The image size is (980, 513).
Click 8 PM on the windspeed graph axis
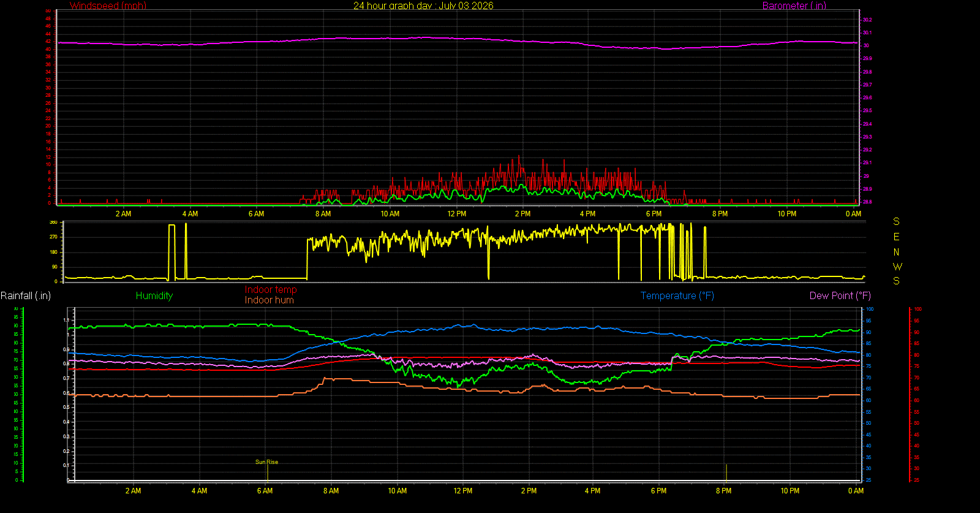click(720, 214)
